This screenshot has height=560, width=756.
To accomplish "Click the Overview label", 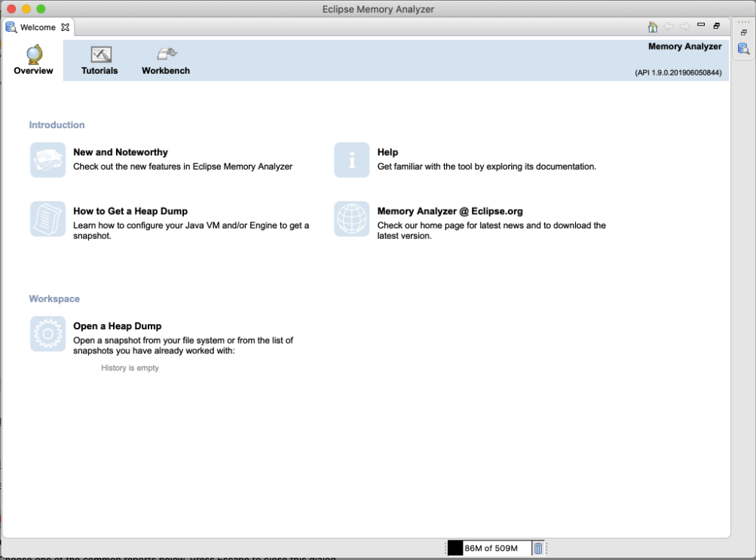I will coord(33,71).
